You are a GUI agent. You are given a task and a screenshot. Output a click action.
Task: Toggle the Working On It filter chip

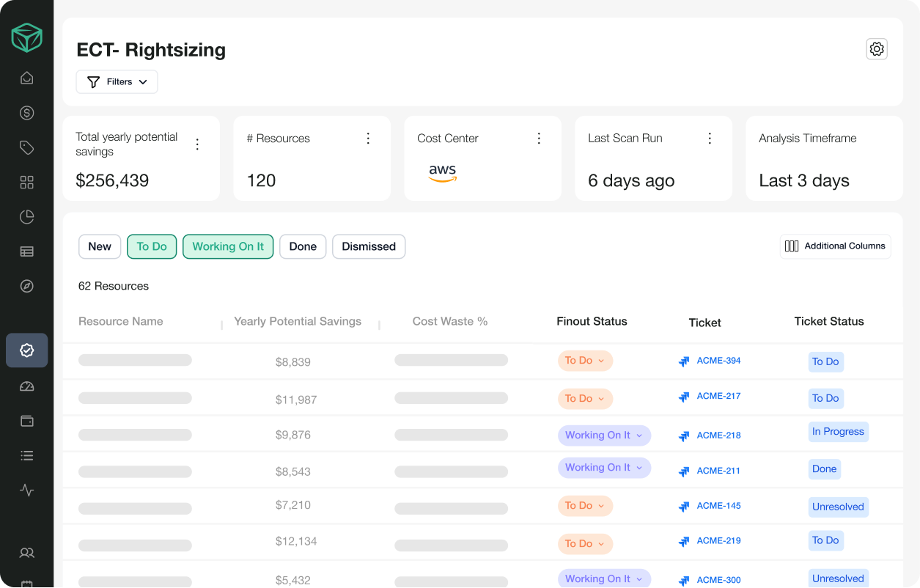coord(228,246)
